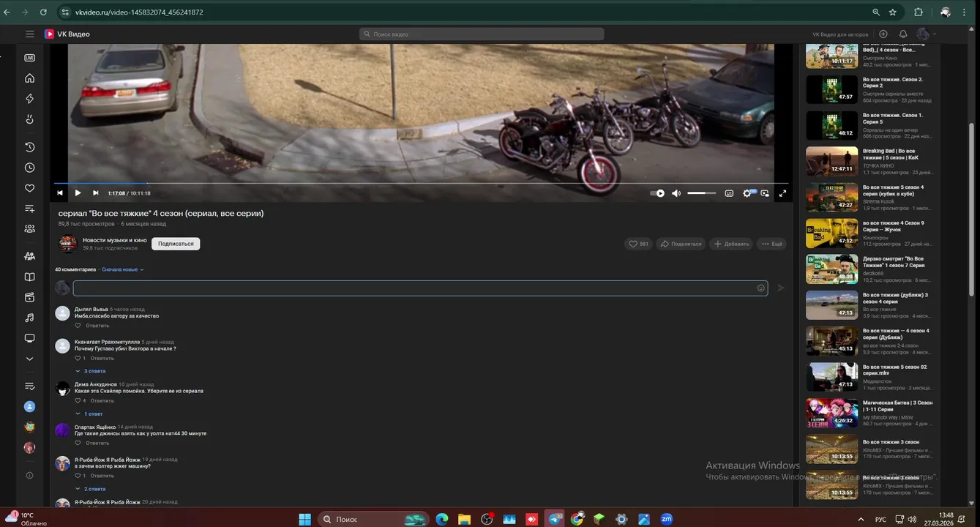Viewport: 980px width, 527px height.
Task: Like Спартак Ящёнко's comment
Action: coord(78,443)
